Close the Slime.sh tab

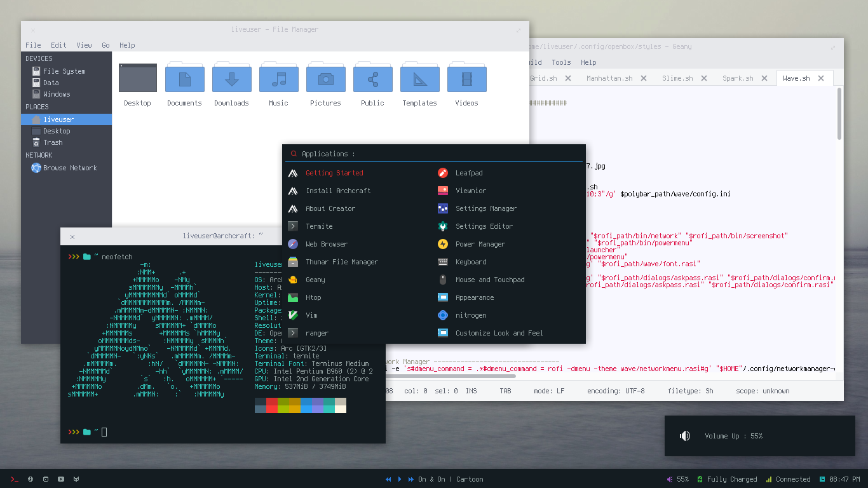click(x=704, y=78)
